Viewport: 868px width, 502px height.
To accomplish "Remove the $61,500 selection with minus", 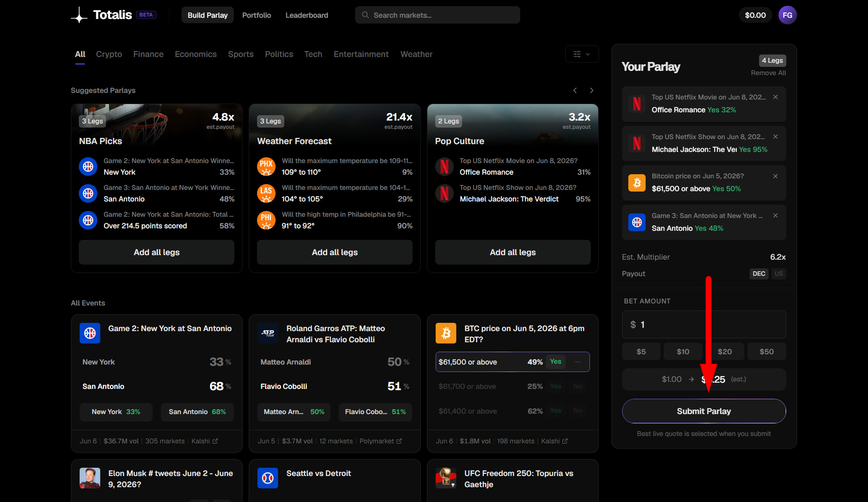I will tap(578, 362).
